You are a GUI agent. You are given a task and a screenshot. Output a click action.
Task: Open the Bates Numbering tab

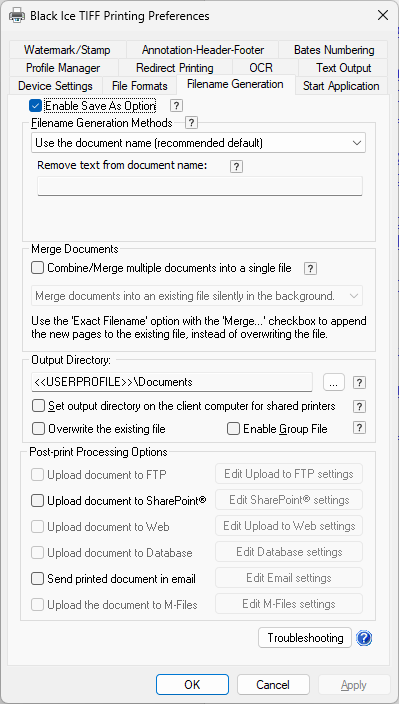(x=334, y=49)
